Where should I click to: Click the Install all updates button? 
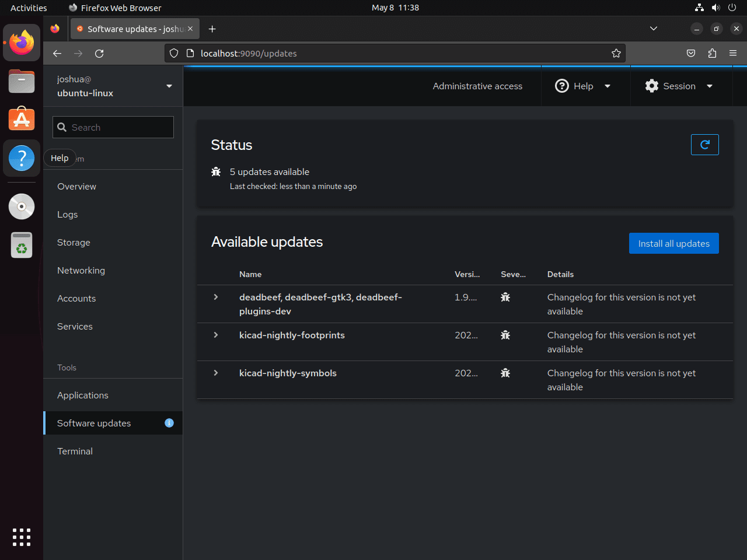tap(673, 243)
